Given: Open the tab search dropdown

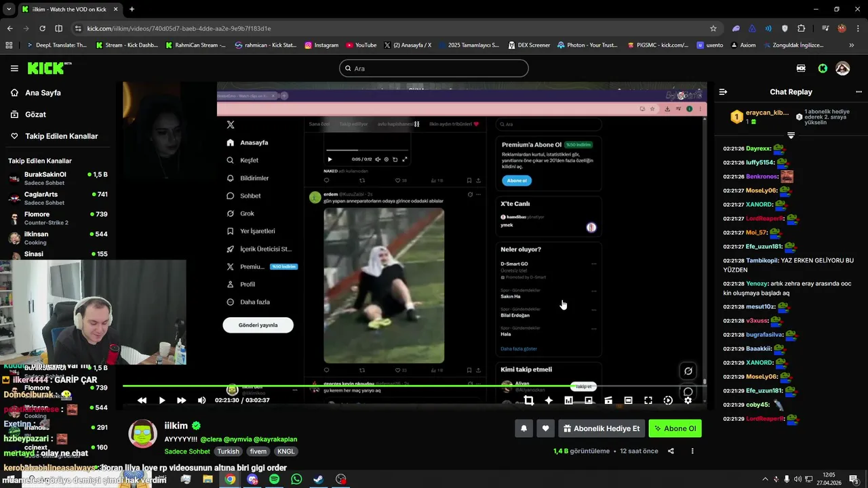Looking at the screenshot, I should pos(8,9).
